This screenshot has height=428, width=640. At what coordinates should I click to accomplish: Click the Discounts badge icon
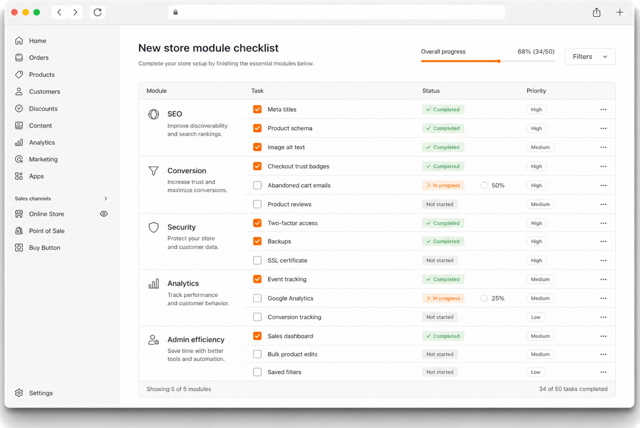[19, 109]
